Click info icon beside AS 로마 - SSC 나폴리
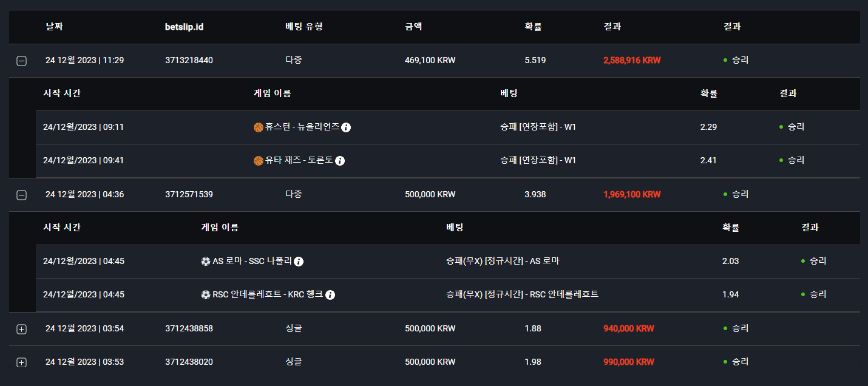Image resolution: width=868 pixels, height=386 pixels. click(x=299, y=262)
